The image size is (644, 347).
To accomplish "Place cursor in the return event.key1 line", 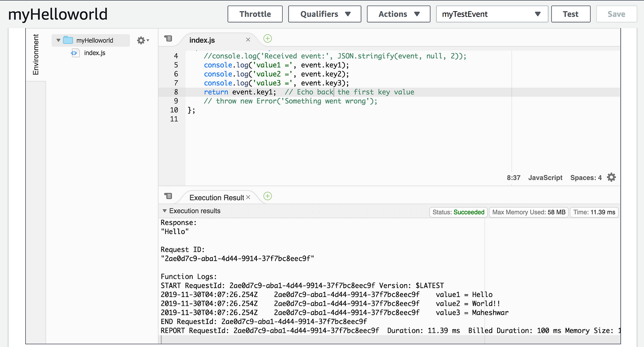I will [309, 92].
